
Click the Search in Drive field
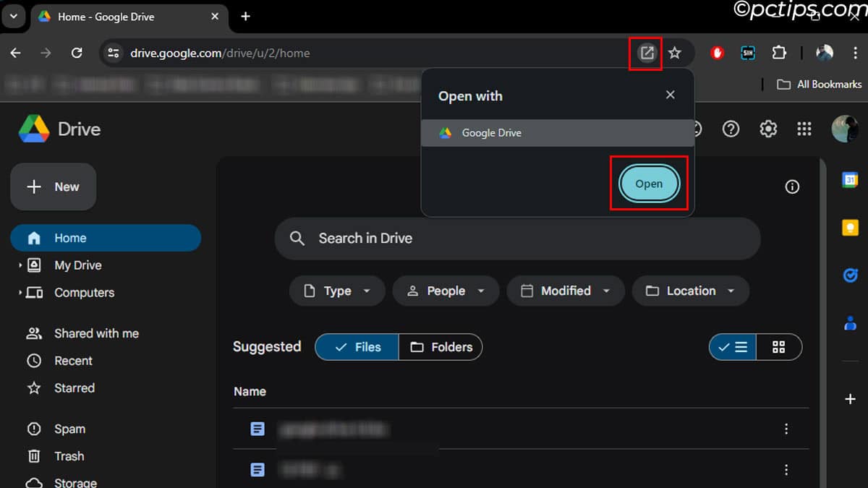click(518, 239)
